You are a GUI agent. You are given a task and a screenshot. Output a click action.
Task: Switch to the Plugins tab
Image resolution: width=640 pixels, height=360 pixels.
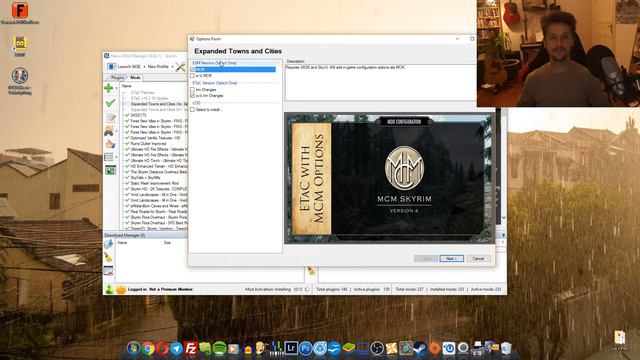(x=118, y=78)
